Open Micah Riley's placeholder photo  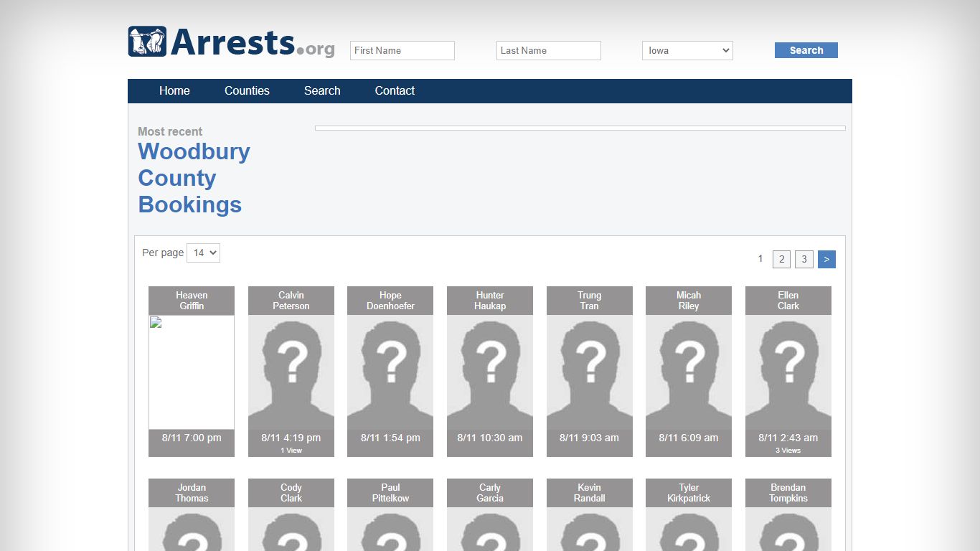point(689,372)
